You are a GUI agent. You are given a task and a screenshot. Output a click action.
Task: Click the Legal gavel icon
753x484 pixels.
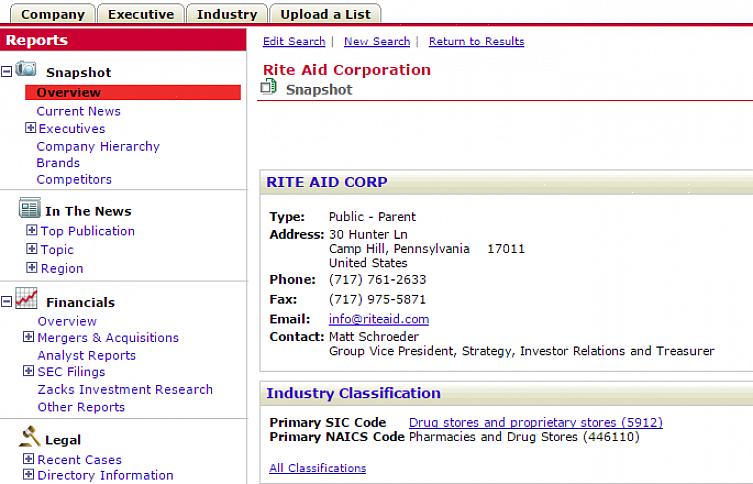[29, 436]
